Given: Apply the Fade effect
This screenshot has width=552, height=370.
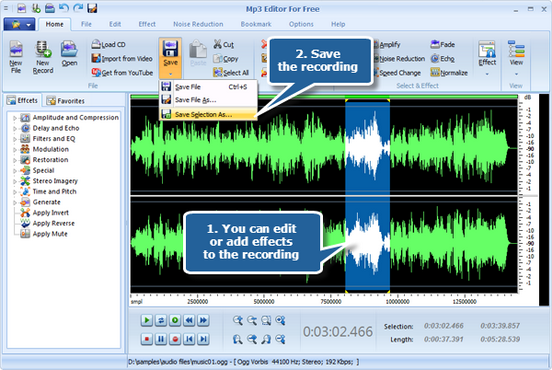Looking at the screenshot, I should (443, 45).
